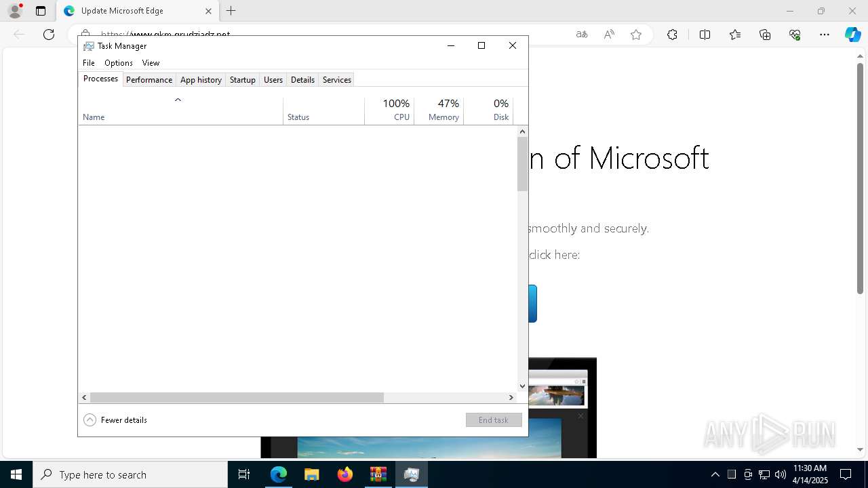Go back in Edge
The image size is (868, 488).
(x=19, y=35)
